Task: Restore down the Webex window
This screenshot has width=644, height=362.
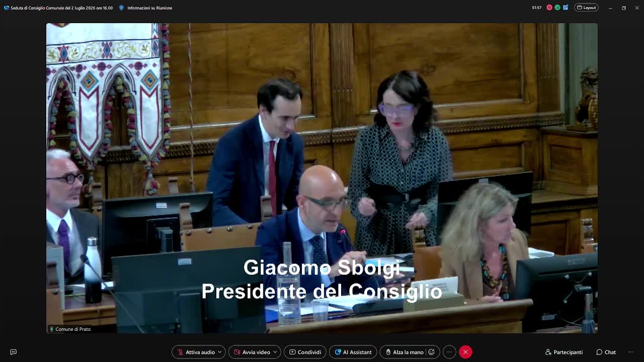Action: (x=623, y=8)
